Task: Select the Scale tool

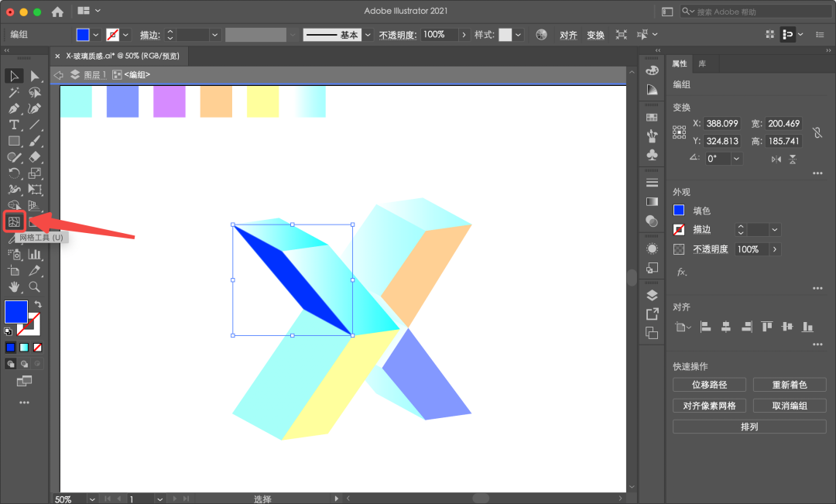Action: (35, 173)
